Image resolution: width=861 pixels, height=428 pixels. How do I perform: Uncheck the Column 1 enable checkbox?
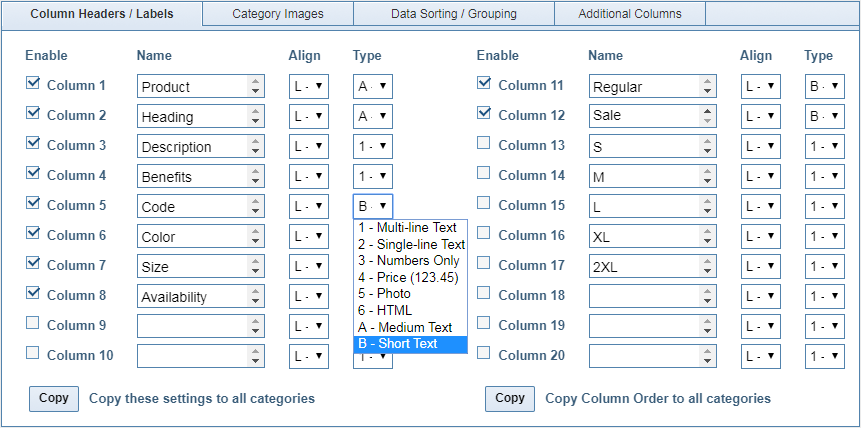(33, 84)
